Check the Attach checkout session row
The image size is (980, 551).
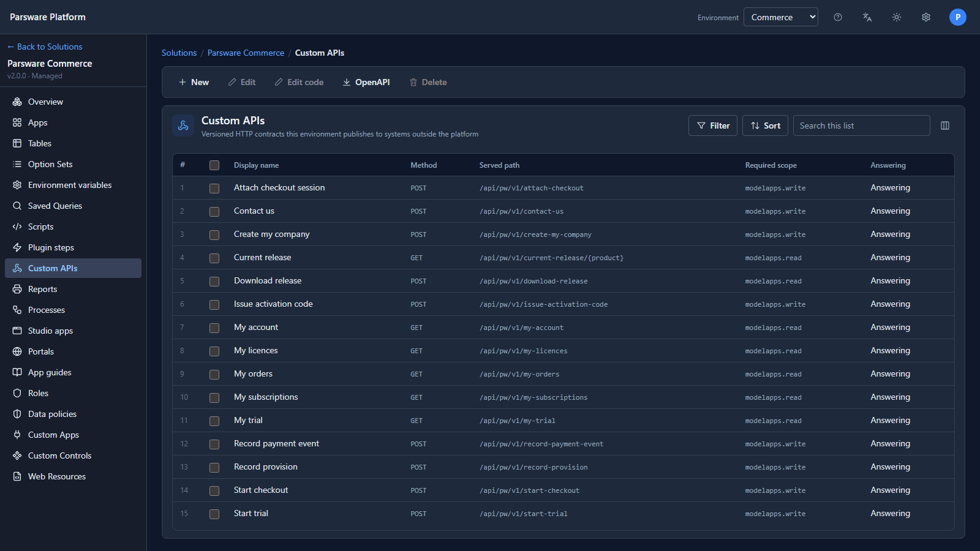(214, 189)
